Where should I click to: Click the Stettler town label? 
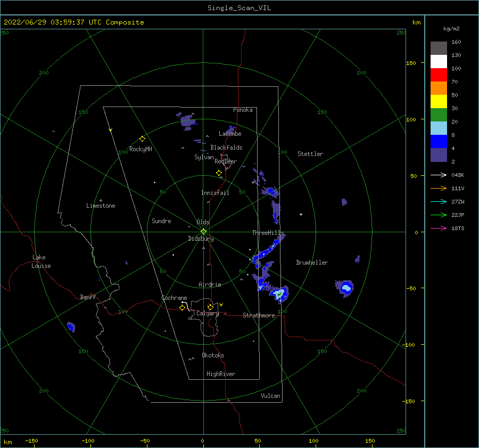[x=310, y=154]
